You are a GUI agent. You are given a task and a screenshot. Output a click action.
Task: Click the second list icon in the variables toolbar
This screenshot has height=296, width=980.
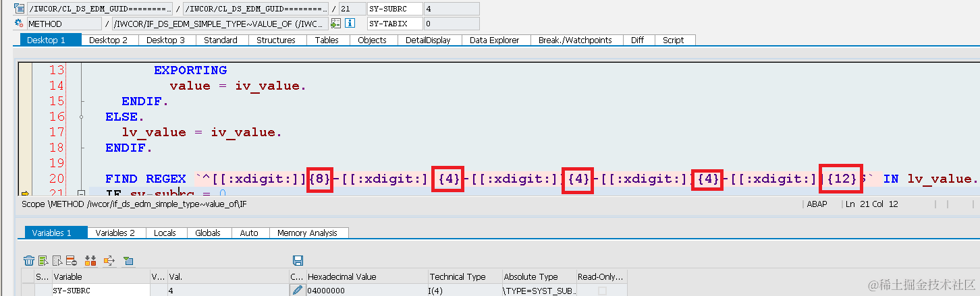[x=43, y=260]
